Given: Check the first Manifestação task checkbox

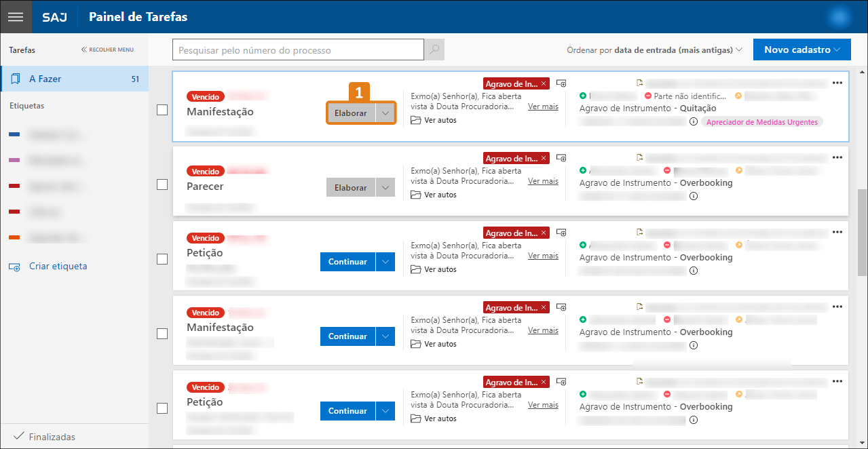Looking at the screenshot, I should pyautogui.click(x=162, y=110).
